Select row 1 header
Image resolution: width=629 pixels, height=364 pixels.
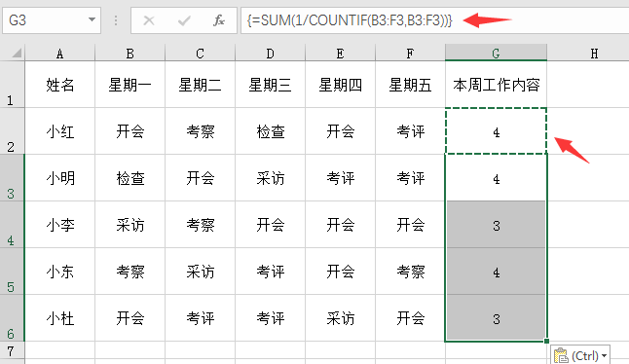pyautogui.click(x=13, y=84)
